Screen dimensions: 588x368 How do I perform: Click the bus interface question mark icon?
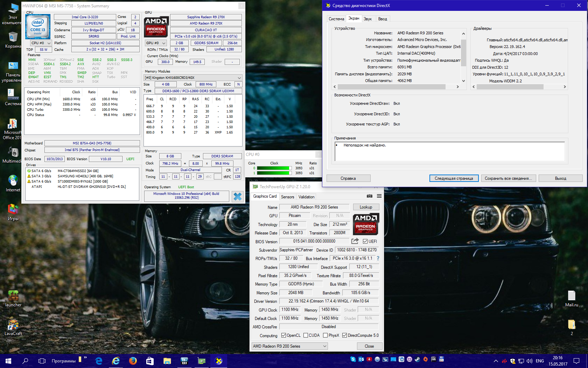pos(378,258)
